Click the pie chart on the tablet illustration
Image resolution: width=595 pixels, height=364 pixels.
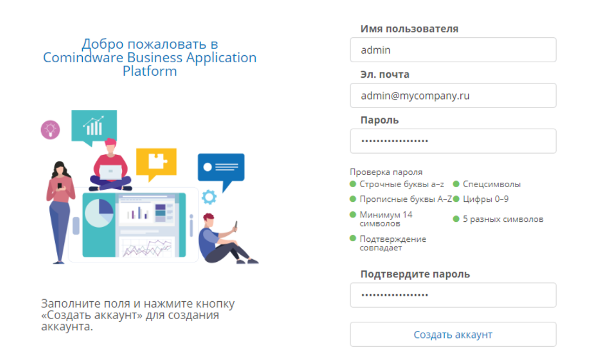99,213
